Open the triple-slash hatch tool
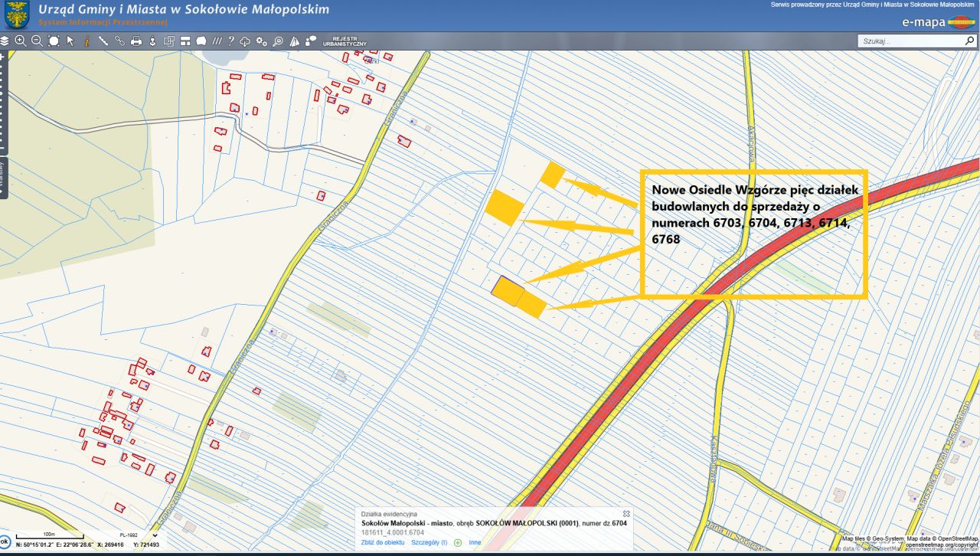Viewport: 980px width, 556px height. click(217, 41)
